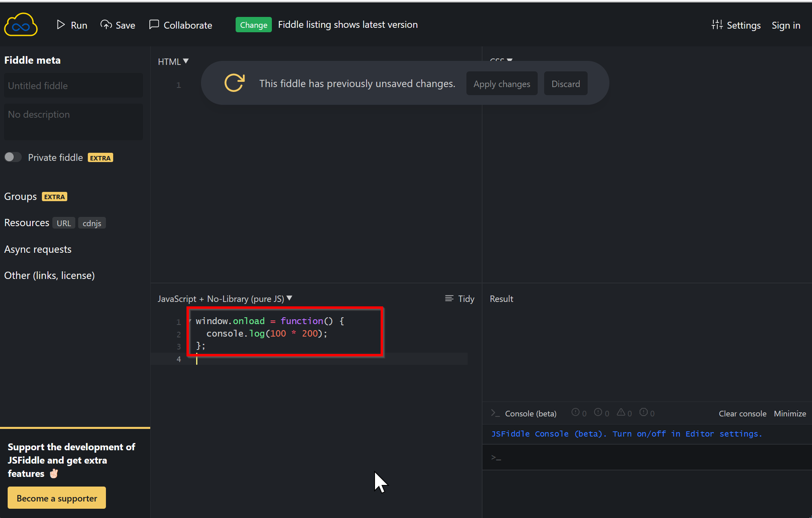Image resolution: width=812 pixels, height=518 pixels.
Task: Toggle the Private fiddle switch
Action: [x=13, y=157]
